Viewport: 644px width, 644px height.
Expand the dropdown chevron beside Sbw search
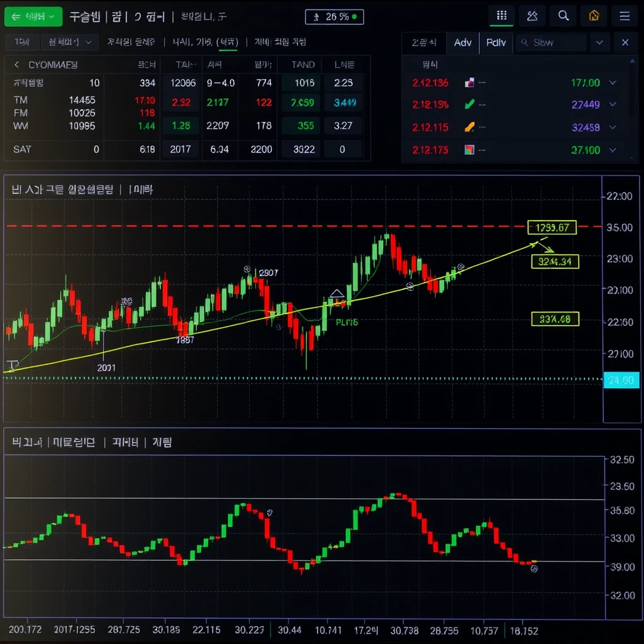tap(599, 43)
